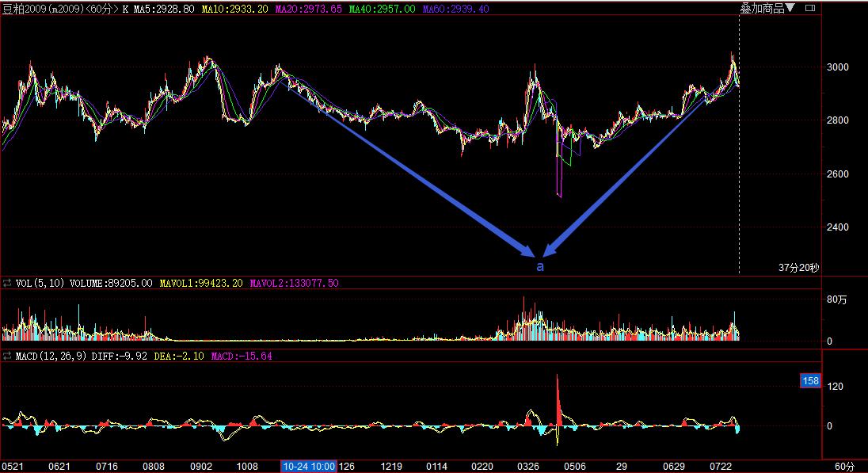Screen dimensions: 868x473
Task: Click the 0506 date on time axis
Action: pyautogui.click(x=575, y=467)
